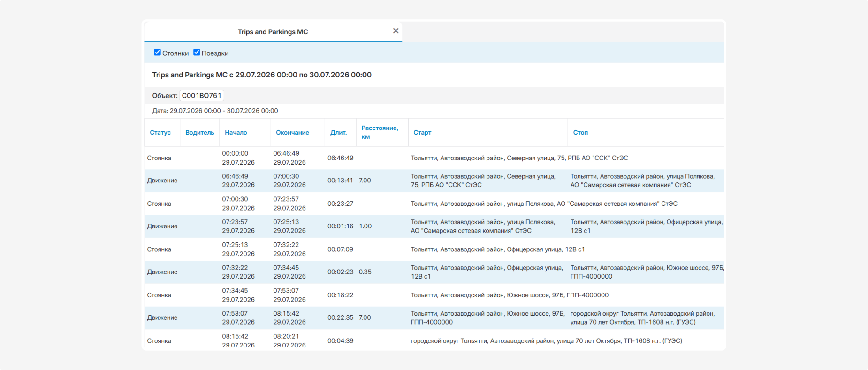868x370 pixels.
Task: Select the Движение row with distance 0.35
Action: [434, 272]
